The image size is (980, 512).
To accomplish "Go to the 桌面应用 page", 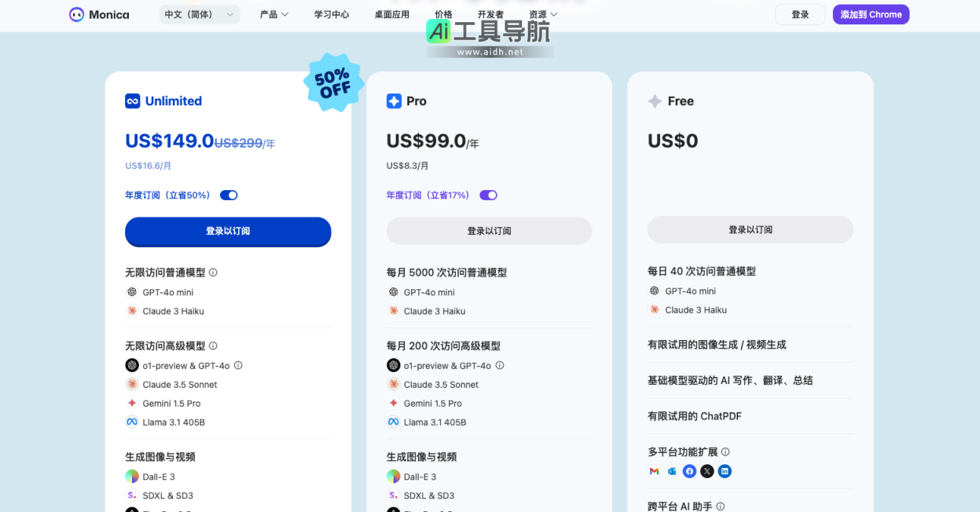I will click(391, 14).
